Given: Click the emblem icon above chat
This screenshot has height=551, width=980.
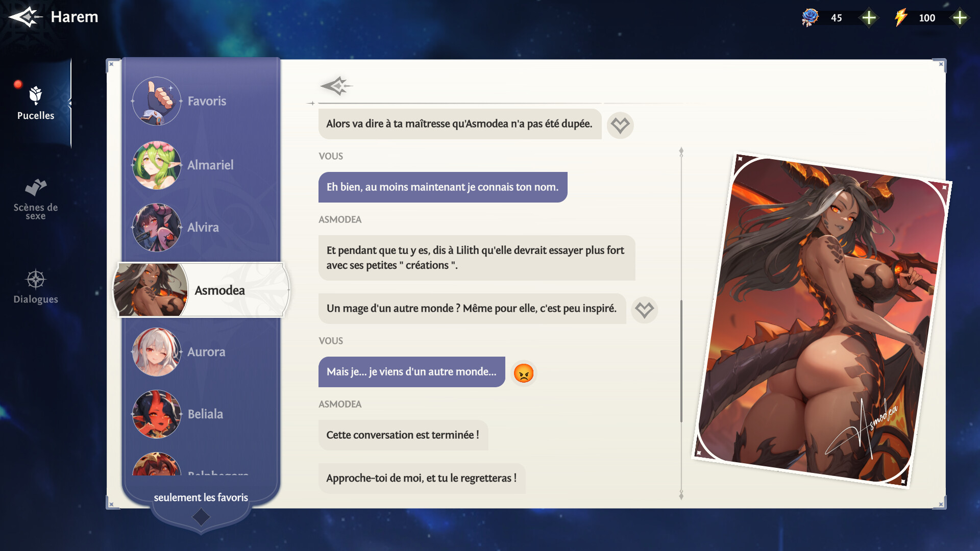Looking at the screenshot, I should (x=336, y=86).
